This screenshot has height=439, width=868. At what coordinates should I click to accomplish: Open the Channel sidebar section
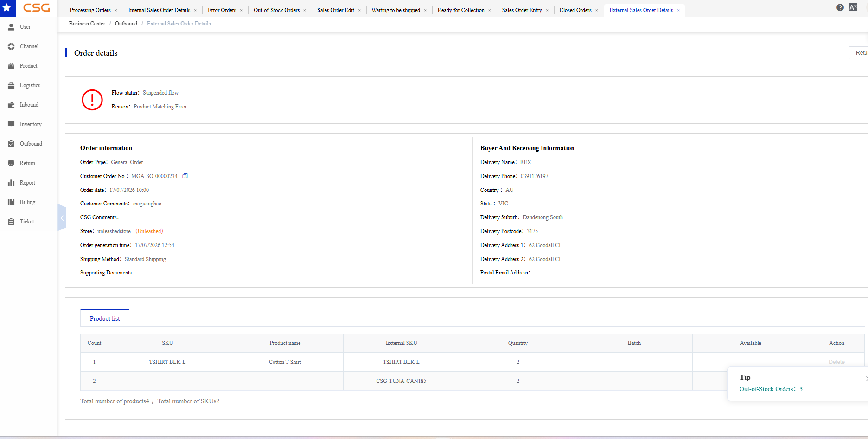pyautogui.click(x=29, y=46)
